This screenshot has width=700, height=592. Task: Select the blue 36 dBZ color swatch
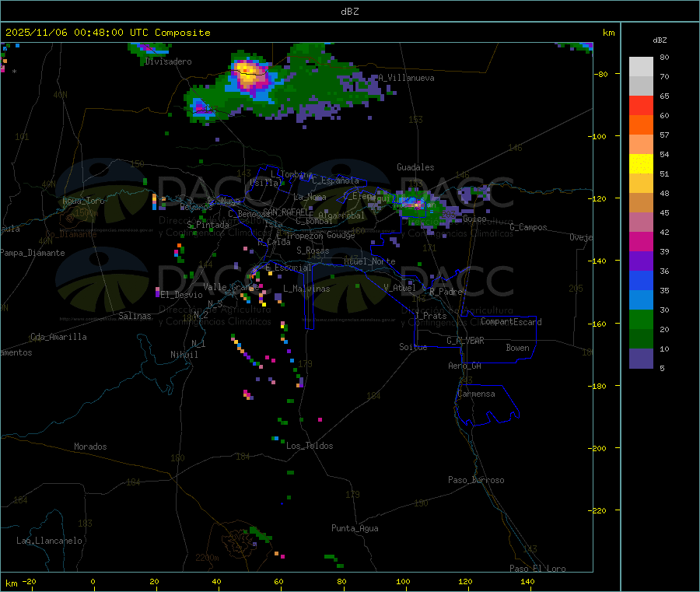point(641,280)
